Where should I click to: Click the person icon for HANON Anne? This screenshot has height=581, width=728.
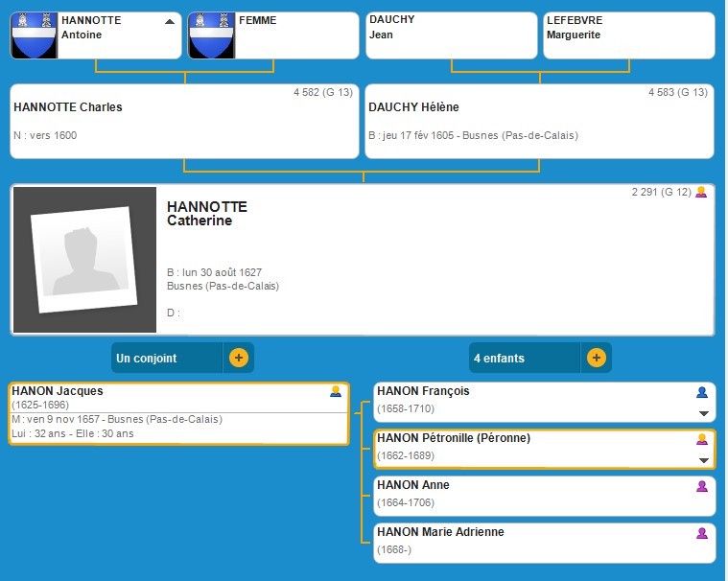[702, 486]
